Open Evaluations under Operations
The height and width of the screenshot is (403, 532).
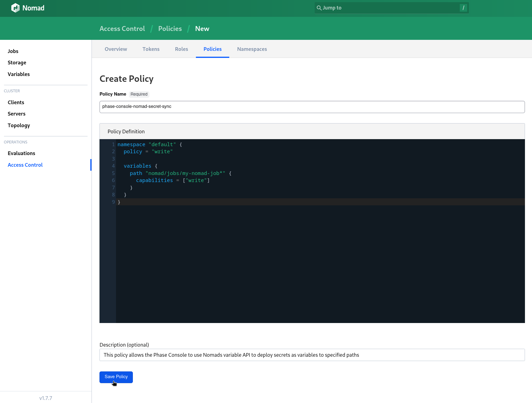pyautogui.click(x=21, y=153)
